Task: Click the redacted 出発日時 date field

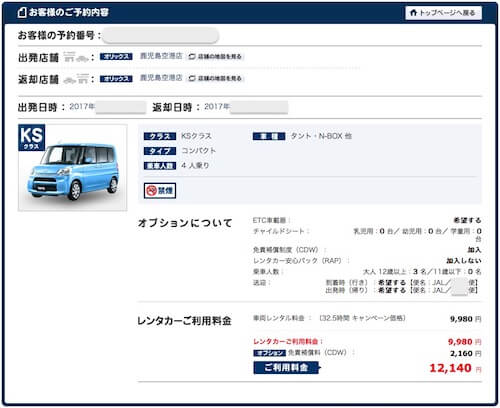Action: 121,107
